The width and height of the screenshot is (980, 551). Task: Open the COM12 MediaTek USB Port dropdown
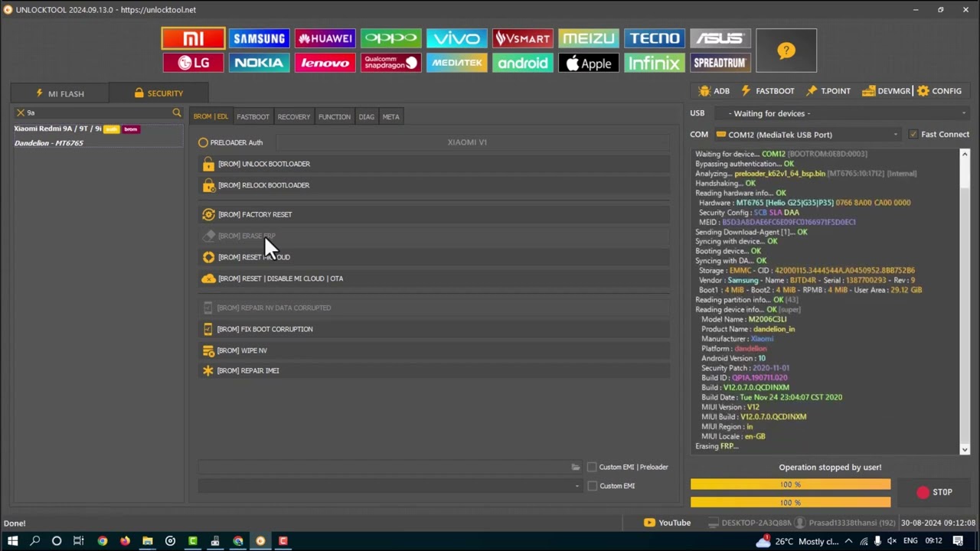(808, 135)
